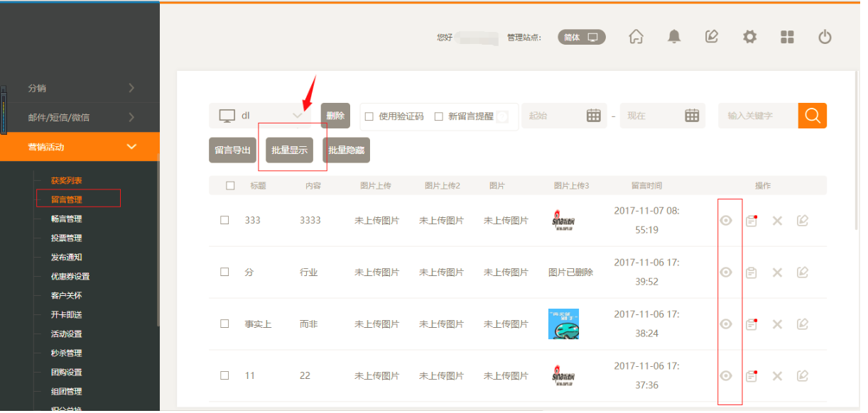This screenshot has width=868, height=413.
Task: Expand the 分销 sidebar menu
Action: point(80,88)
